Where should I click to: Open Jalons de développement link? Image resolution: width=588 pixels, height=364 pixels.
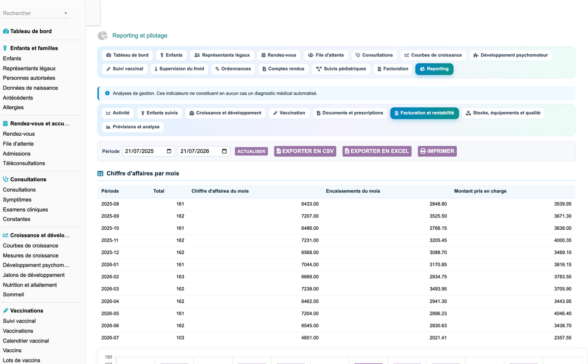(x=34, y=275)
